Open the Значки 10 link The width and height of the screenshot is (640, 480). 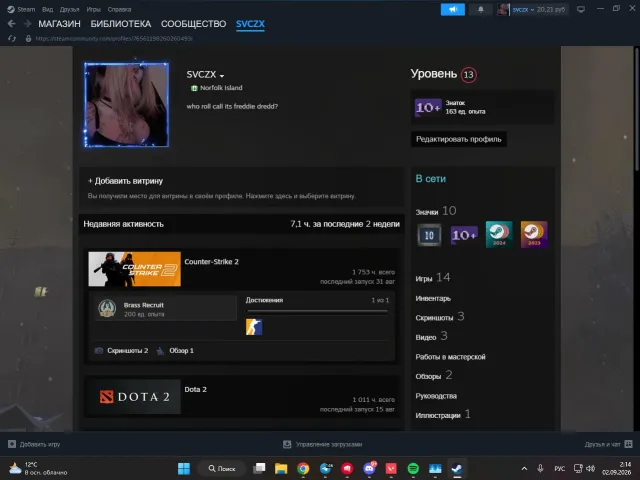click(x=436, y=211)
